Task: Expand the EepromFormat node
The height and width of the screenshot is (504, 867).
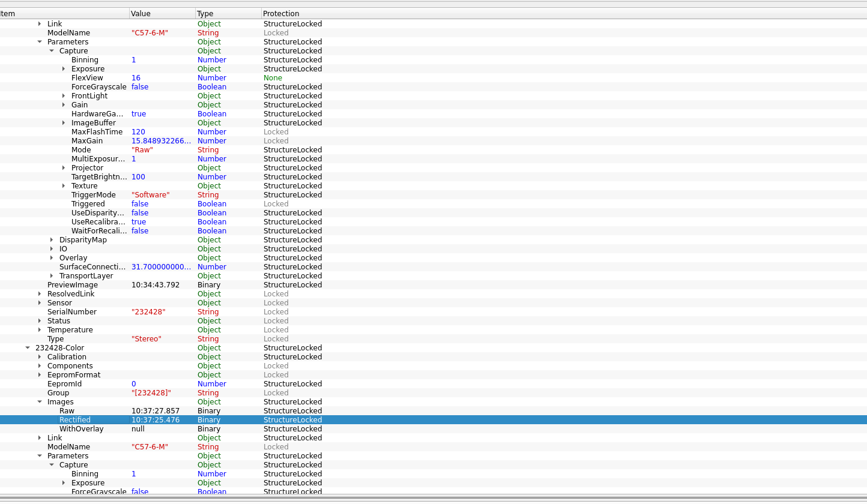Action: 40,375
